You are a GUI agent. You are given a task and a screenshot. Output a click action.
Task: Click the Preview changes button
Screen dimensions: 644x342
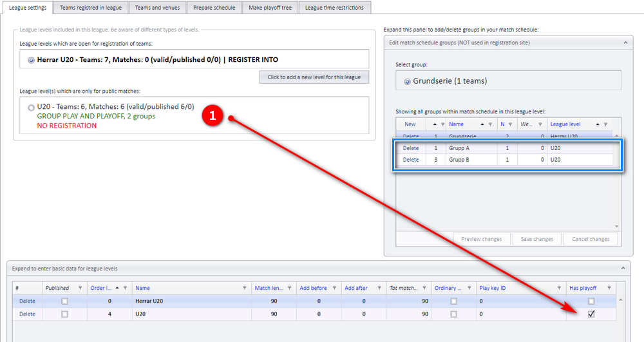click(x=481, y=239)
